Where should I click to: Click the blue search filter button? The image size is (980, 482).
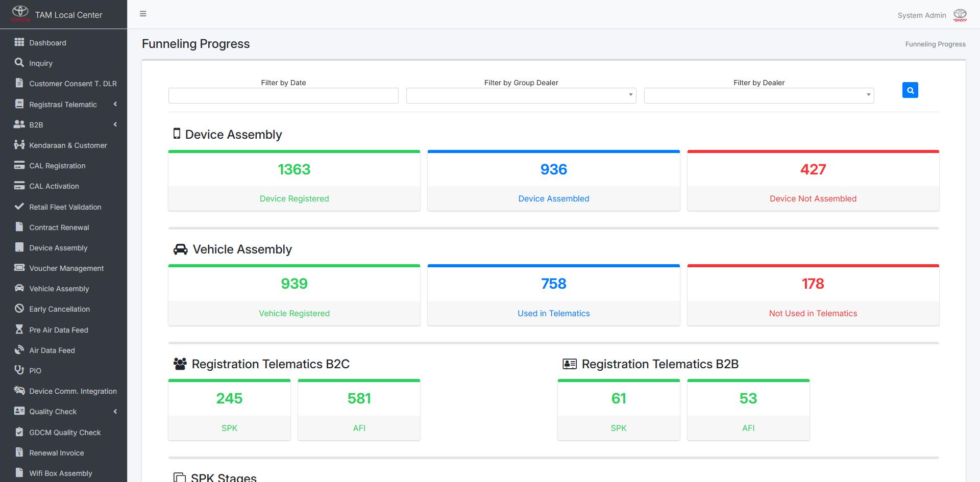tap(910, 90)
